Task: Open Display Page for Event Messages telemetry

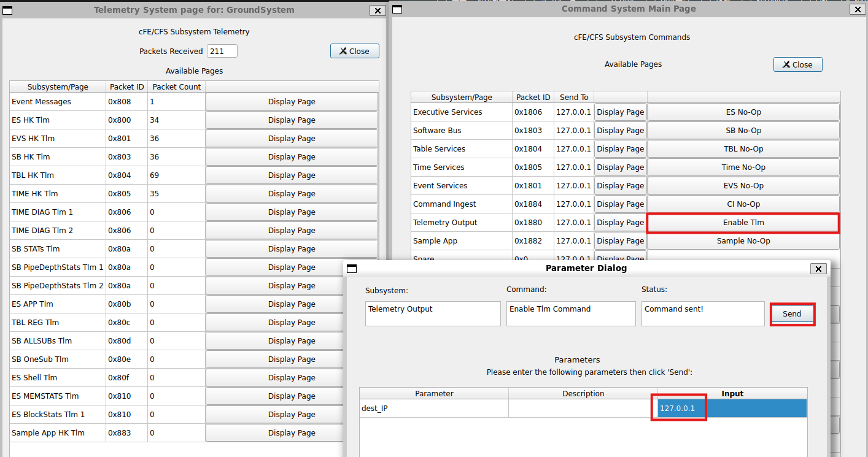Action: coord(292,102)
